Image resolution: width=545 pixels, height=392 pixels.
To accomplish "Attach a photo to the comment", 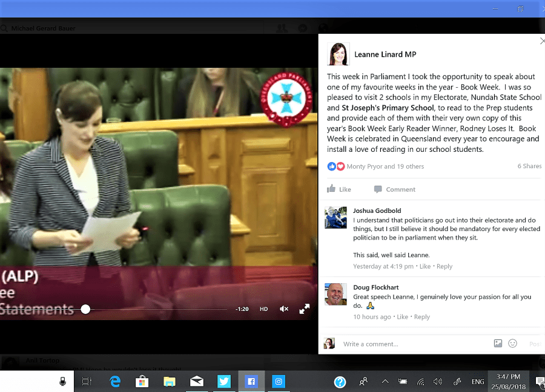I will click(498, 344).
